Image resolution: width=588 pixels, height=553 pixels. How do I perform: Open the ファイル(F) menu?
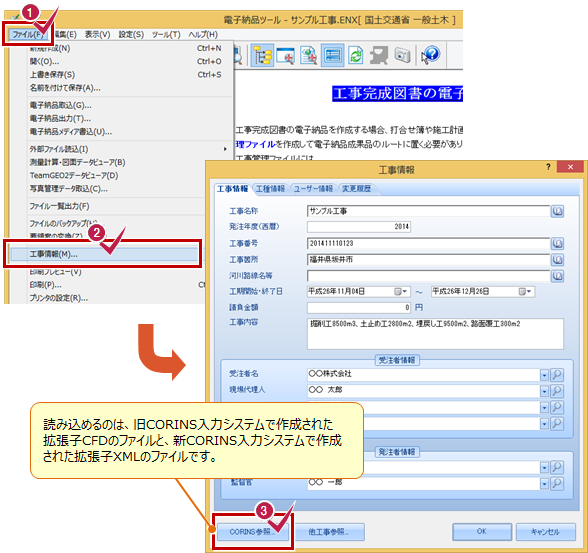pyautogui.click(x=28, y=34)
